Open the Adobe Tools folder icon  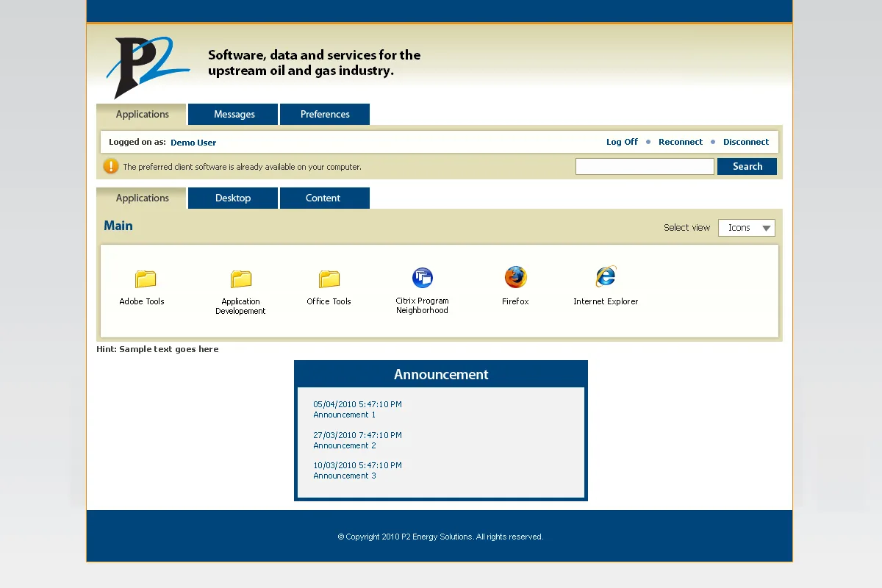click(146, 279)
